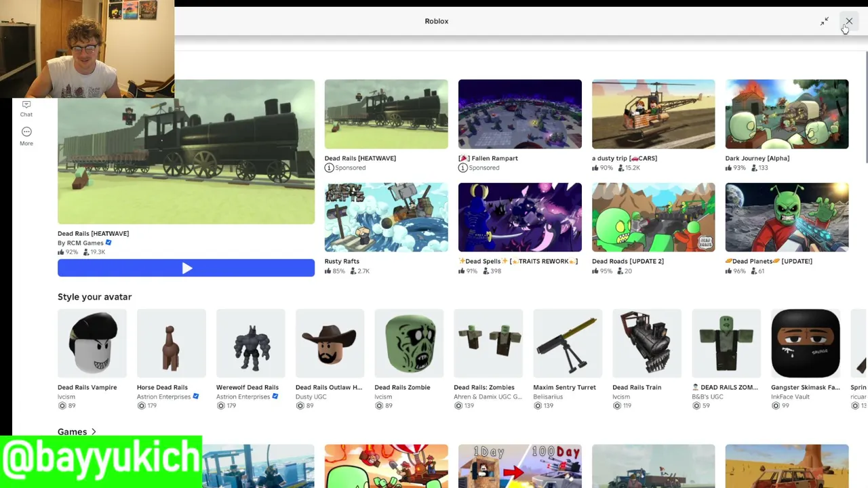Select the Dead Rails Zombie head item
Image resolution: width=868 pixels, height=488 pixels.
[409, 343]
